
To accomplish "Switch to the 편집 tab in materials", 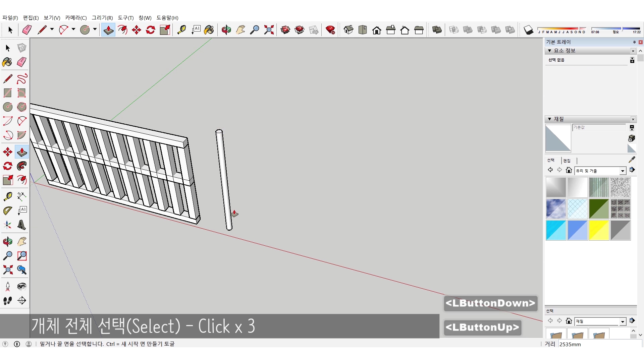I will point(567,161).
